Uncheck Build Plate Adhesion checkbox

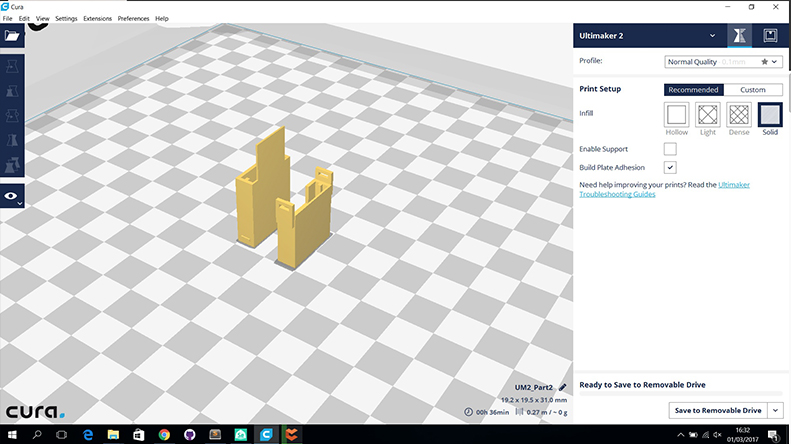(x=670, y=168)
